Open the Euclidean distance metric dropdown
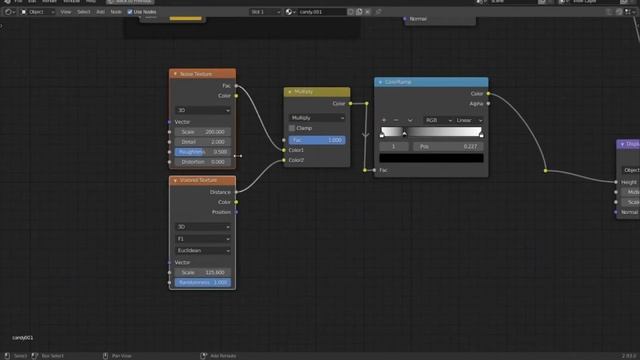 coord(203,251)
